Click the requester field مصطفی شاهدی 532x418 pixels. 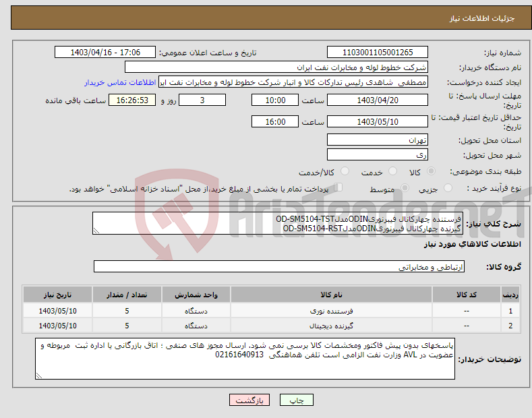point(293,82)
